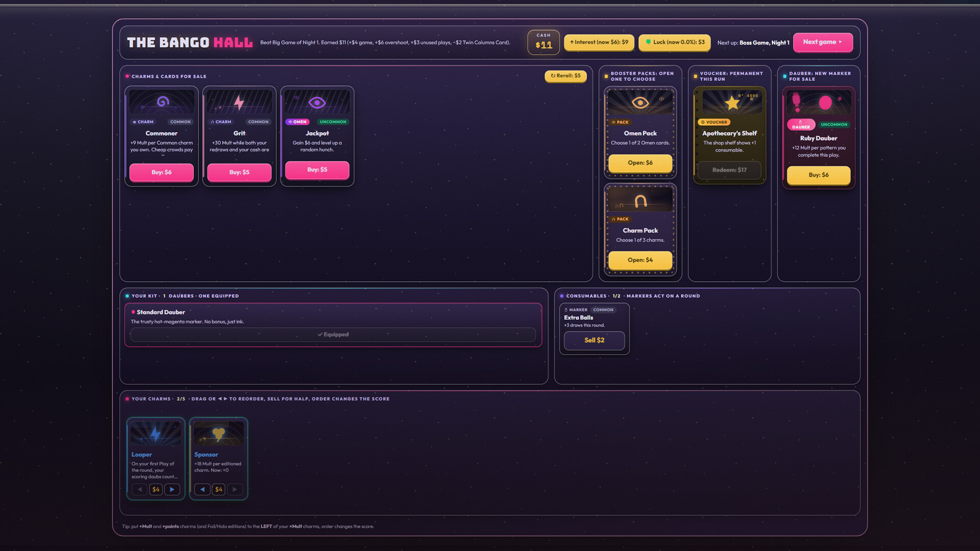This screenshot has width=980, height=551.
Task: Click the Standard Dauber name
Action: click(x=161, y=312)
